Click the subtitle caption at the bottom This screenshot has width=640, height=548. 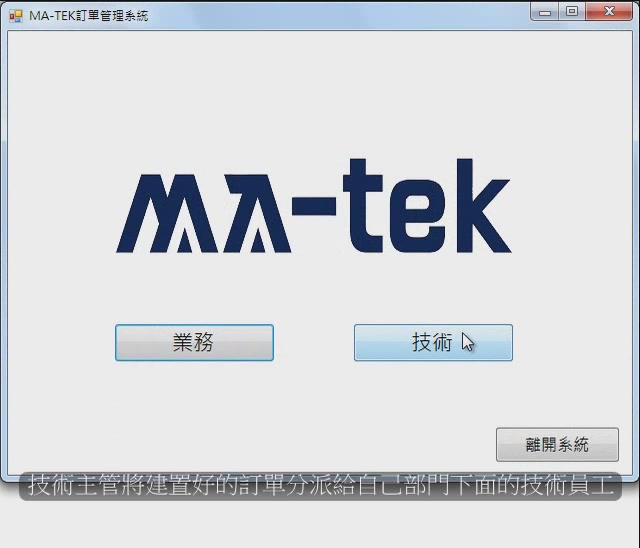pos(320,487)
